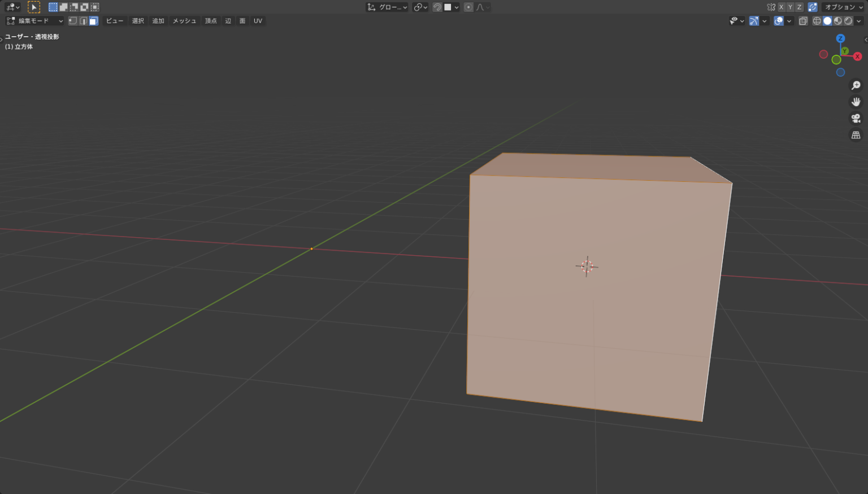Select wireframe viewport shading mode

(x=817, y=21)
